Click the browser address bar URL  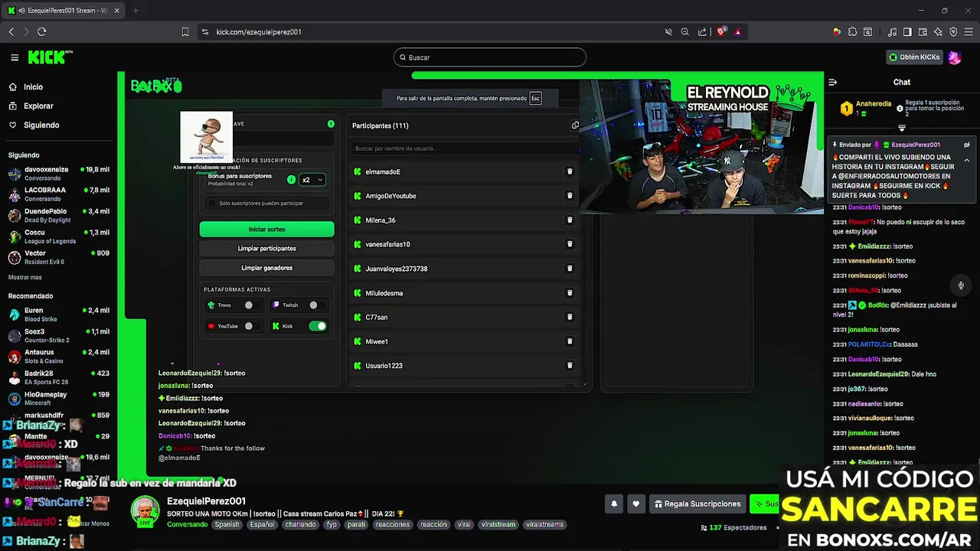point(259,32)
